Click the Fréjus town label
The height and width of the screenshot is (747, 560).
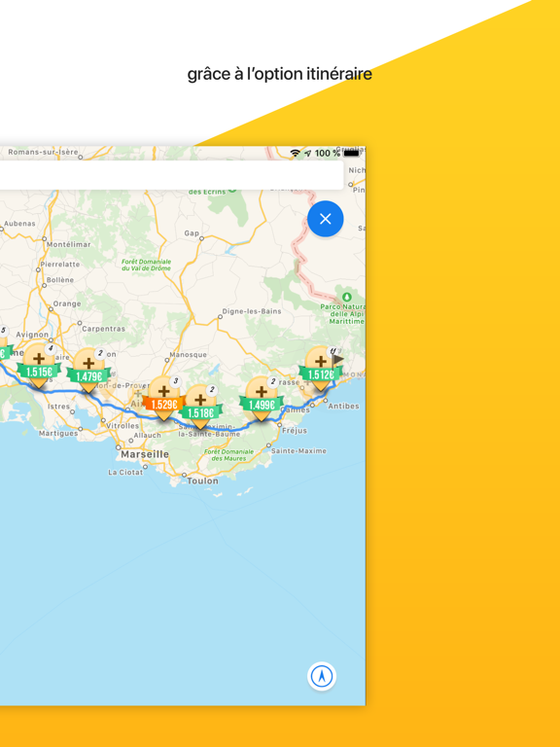click(x=295, y=431)
